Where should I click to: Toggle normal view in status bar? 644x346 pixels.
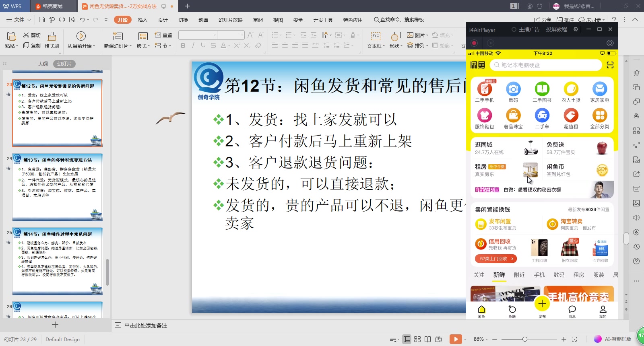click(x=407, y=339)
